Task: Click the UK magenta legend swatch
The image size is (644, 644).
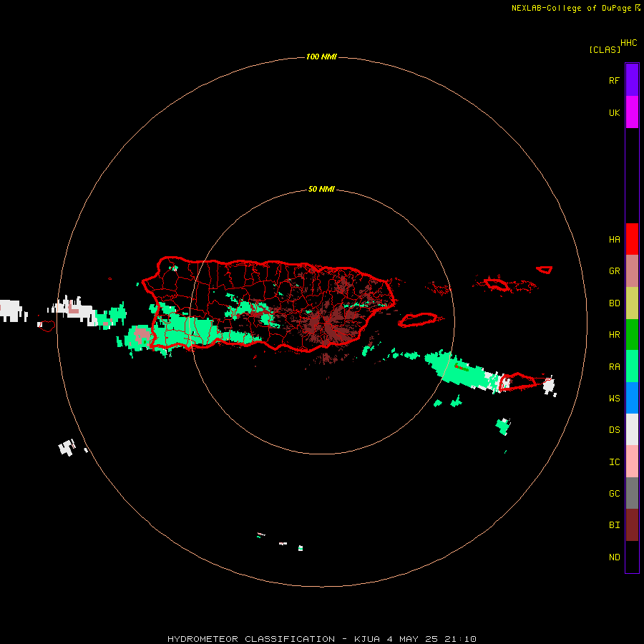Action: tap(632, 112)
